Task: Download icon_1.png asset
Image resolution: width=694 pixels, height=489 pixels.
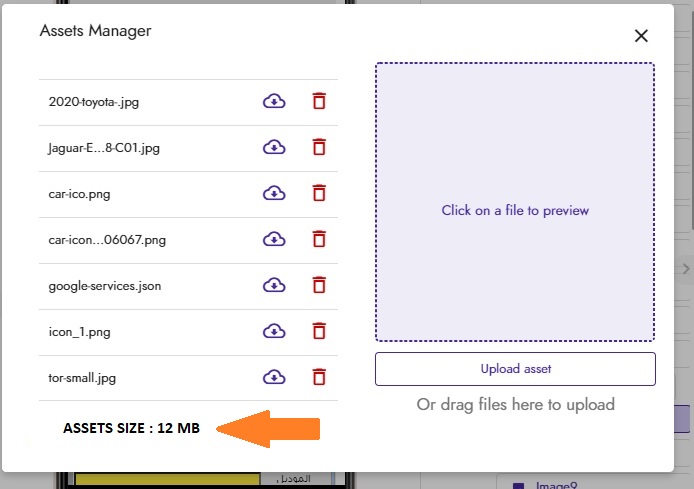Action: 274,331
